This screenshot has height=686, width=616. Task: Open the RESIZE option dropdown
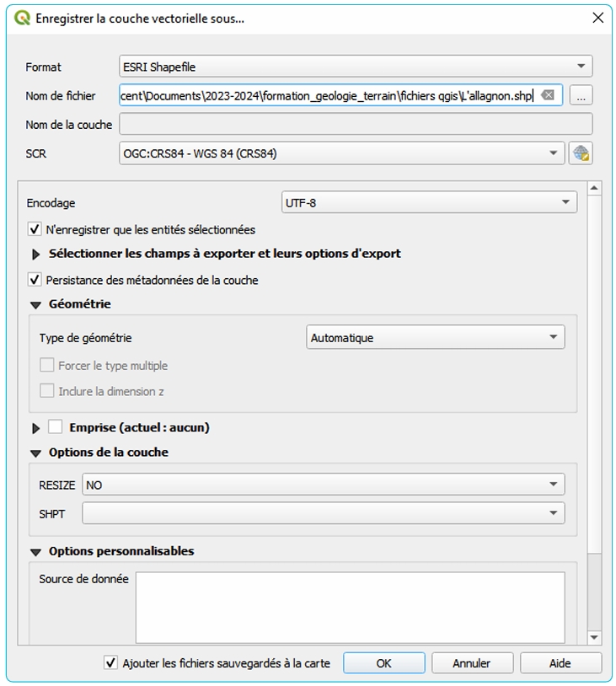[323, 485]
